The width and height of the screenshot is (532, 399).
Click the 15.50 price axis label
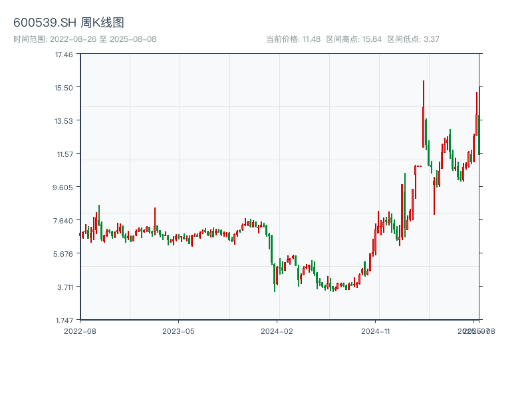(64, 88)
